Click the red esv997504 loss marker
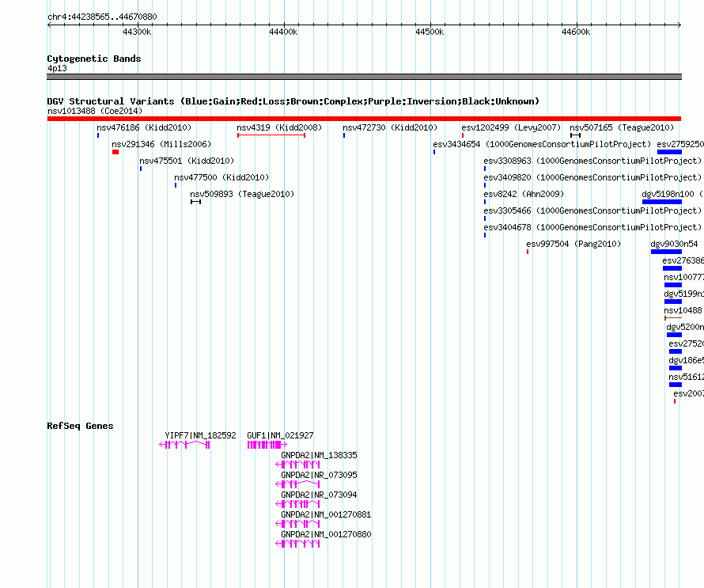The image size is (704, 588). [x=528, y=252]
